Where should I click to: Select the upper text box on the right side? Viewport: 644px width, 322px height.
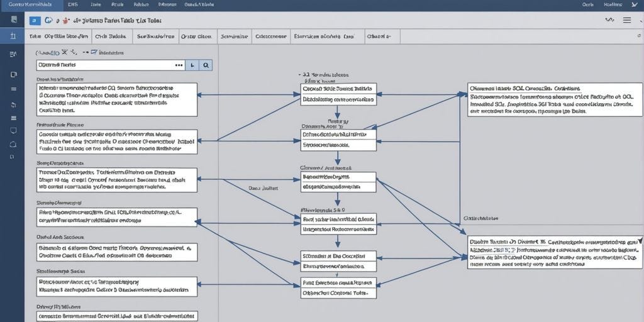555,99
